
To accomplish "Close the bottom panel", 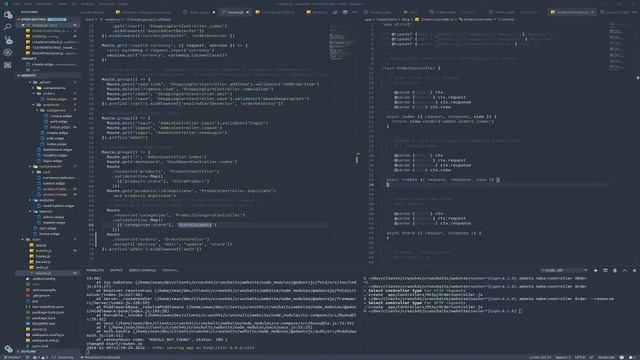I will tap(634, 270).
